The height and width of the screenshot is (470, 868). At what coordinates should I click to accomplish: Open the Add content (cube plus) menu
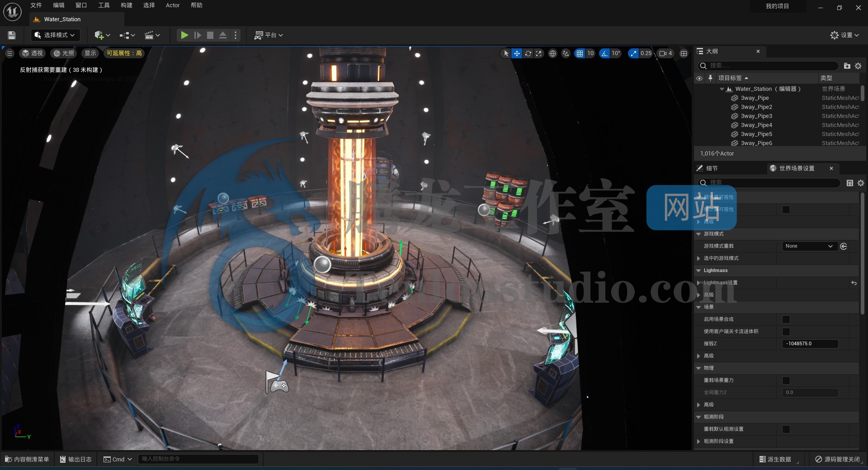[x=102, y=35]
